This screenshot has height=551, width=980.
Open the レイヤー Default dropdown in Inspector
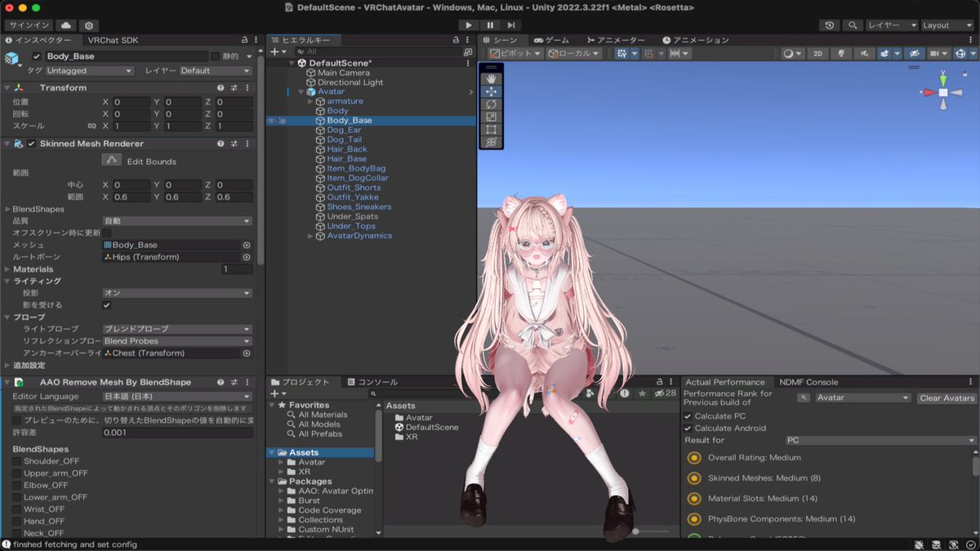tap(216, 71)
